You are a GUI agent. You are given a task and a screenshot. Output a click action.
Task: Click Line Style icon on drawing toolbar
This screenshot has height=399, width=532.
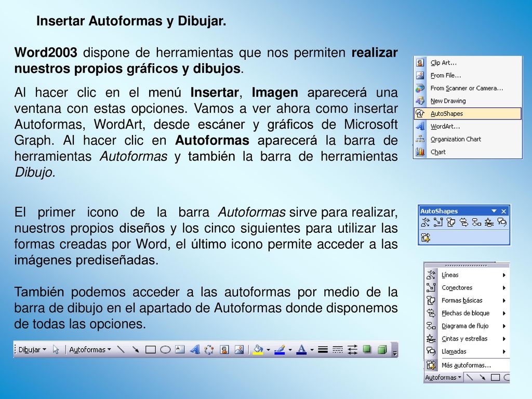click(x=323, y=350)
